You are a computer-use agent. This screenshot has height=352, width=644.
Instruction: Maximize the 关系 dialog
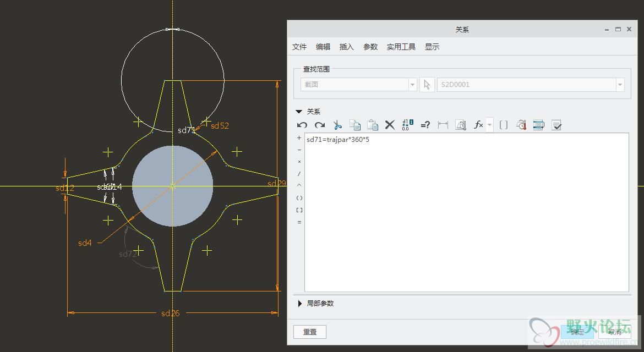618,30
